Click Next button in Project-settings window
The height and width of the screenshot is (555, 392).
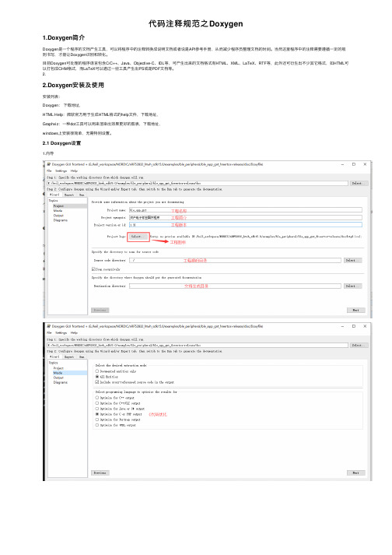click(x=355, y=310)
